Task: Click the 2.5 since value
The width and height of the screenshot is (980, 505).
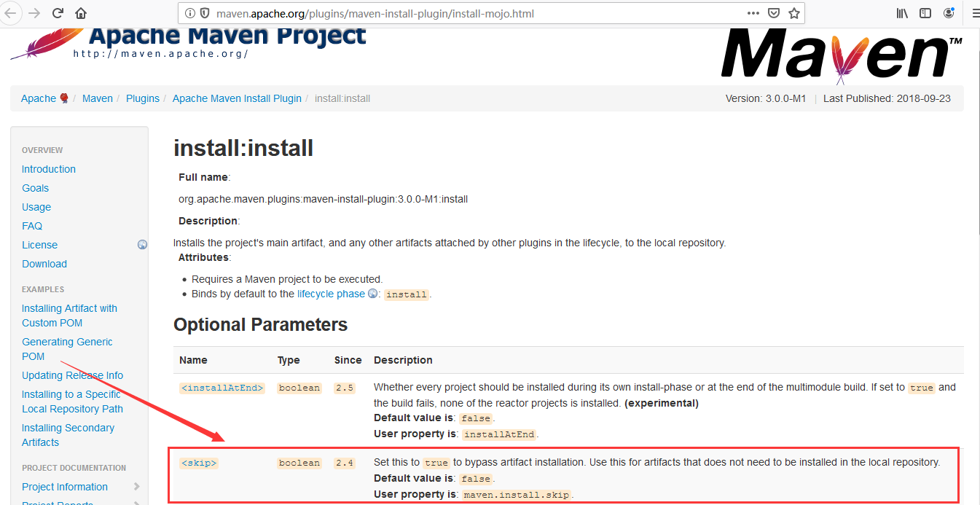Action: point(345,388)
